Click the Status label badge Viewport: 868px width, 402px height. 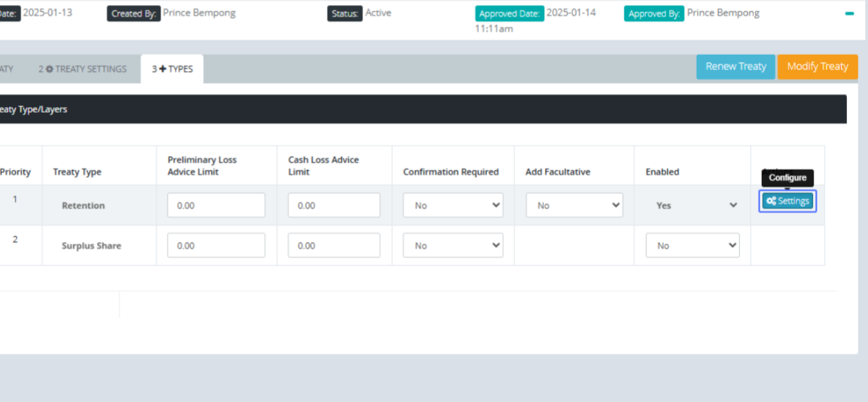[344, 14]
